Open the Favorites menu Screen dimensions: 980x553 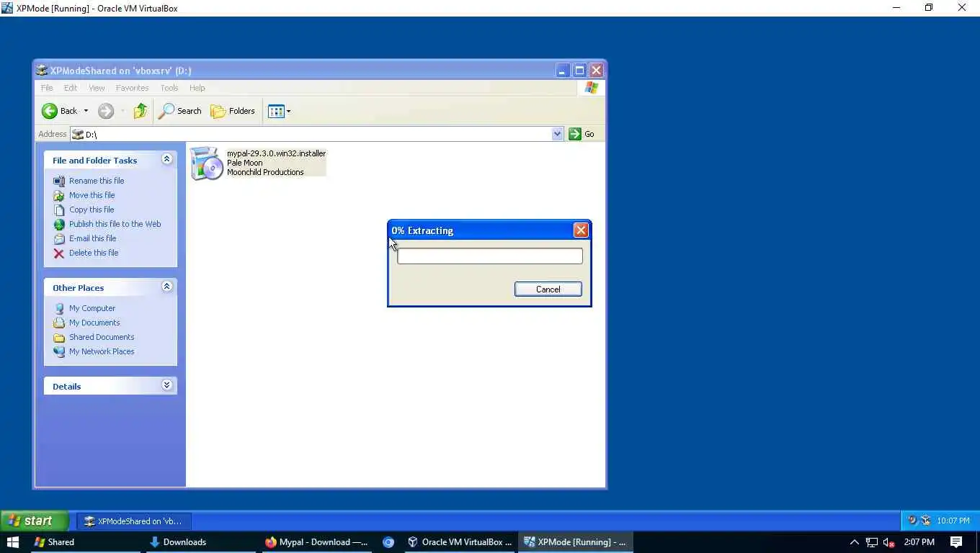click(x=133, y=88)
